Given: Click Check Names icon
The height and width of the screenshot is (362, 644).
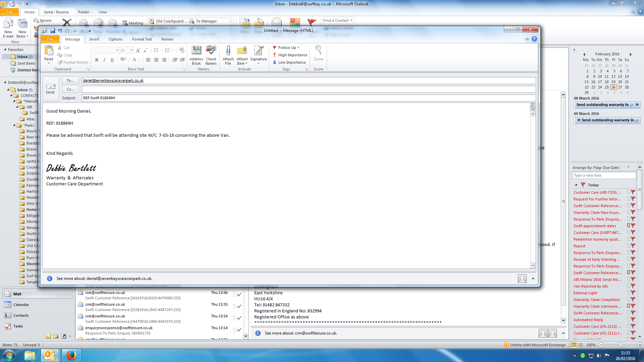Looking at the screenshot, I should tap(211, 55).
